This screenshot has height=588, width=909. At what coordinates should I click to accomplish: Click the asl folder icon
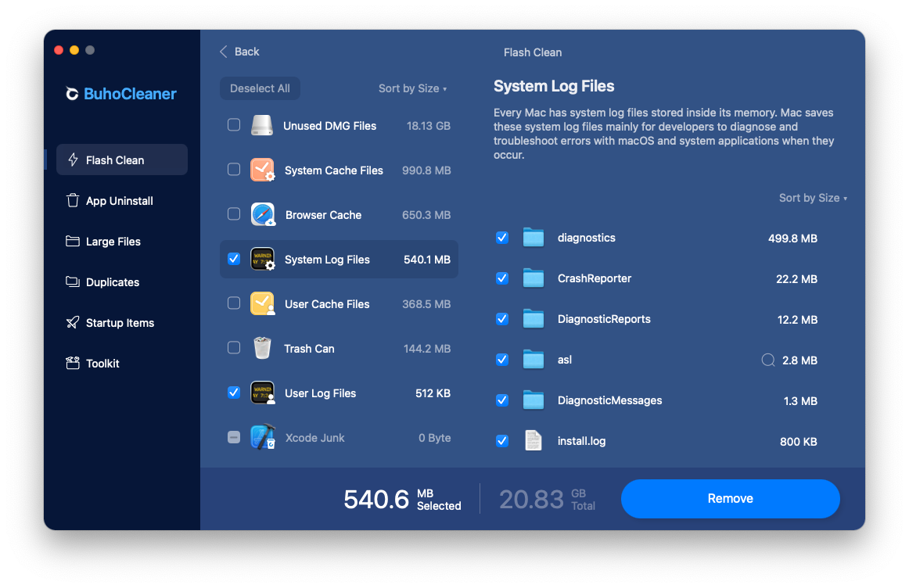coord(534,359)
